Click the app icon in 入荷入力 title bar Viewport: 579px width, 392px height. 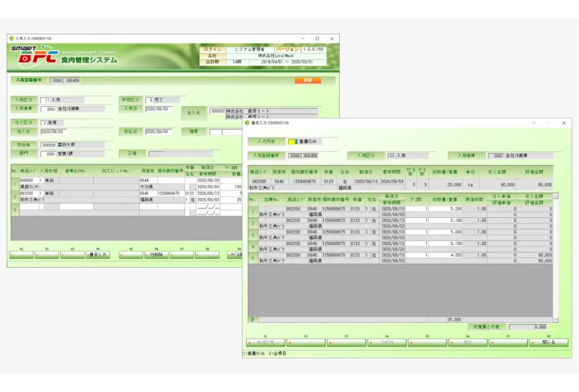(x=11, y=38)
